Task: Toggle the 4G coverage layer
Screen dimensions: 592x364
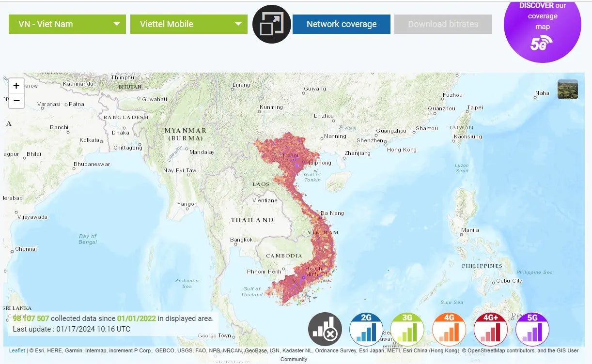Action: coord(449,329)
